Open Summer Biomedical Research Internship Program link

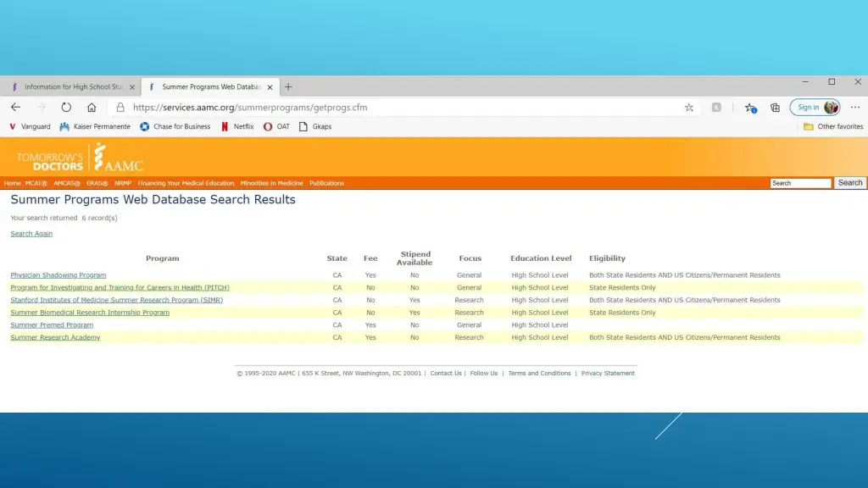pyautogui.click(x=90, y=313)
